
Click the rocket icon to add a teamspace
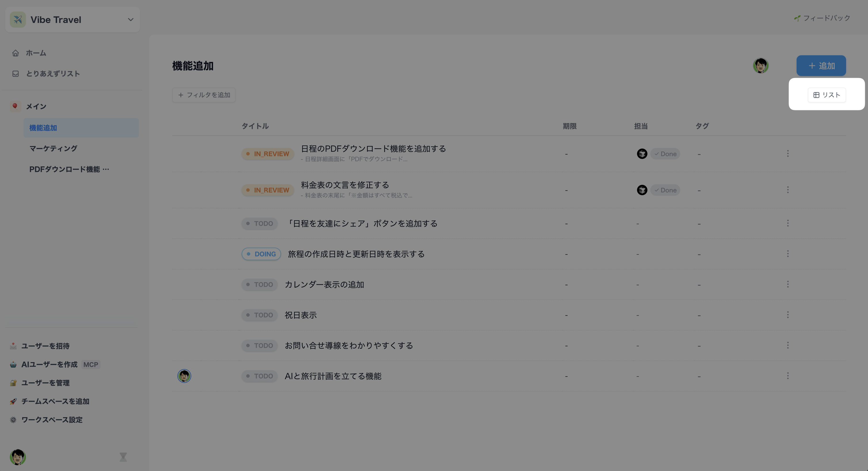pyautogui.click(x=13, y=401)
